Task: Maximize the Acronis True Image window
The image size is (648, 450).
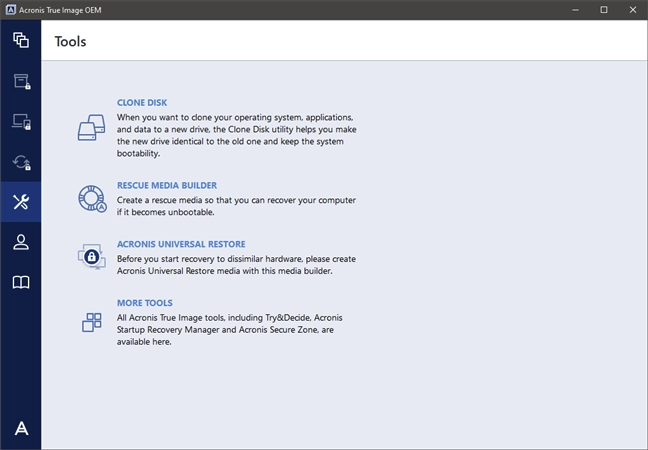Action: [604, 10]
